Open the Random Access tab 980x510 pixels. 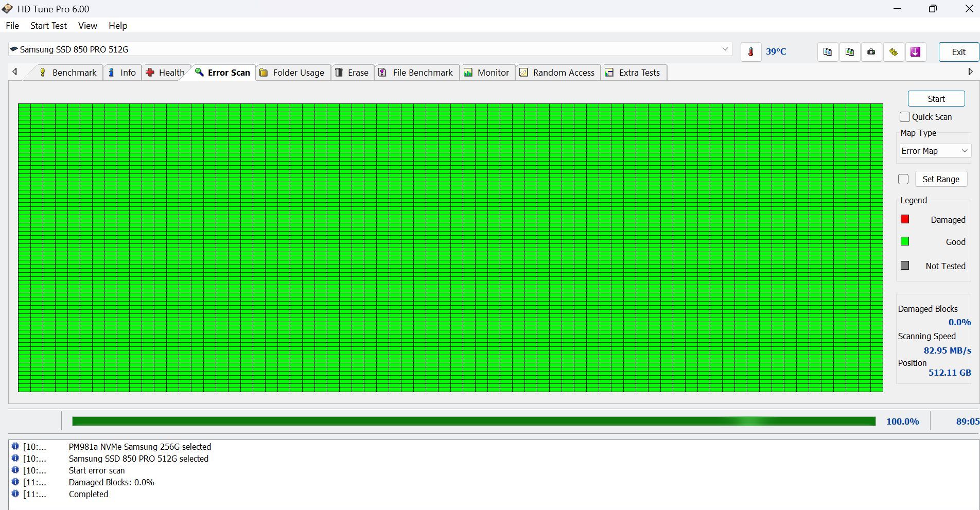click(558, 73)
